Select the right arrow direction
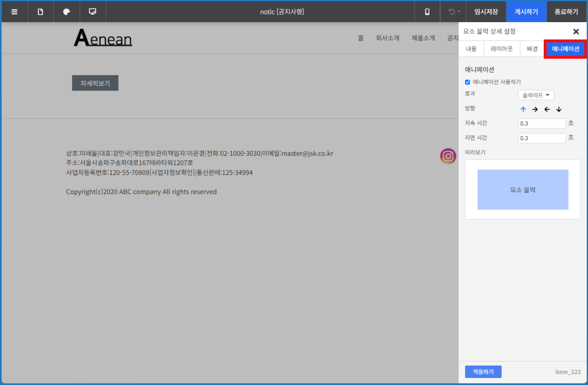588x385 pixels. click(x=535, y=109)
